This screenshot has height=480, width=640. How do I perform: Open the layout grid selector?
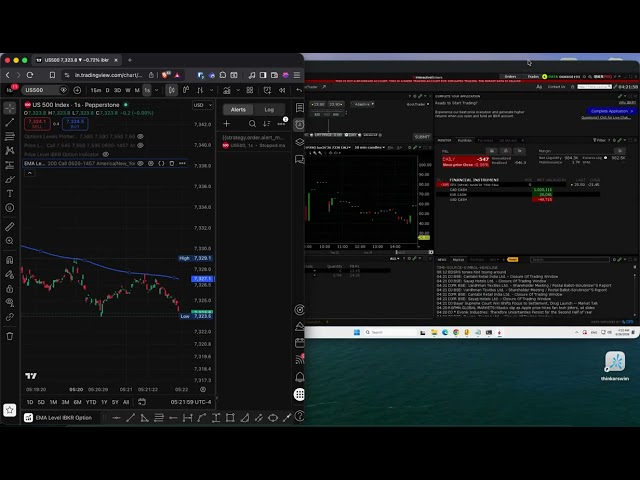coord(250,90)
